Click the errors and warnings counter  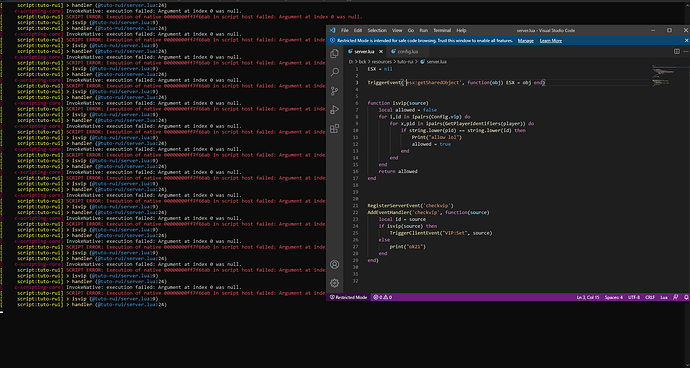[x=382, y=297]
